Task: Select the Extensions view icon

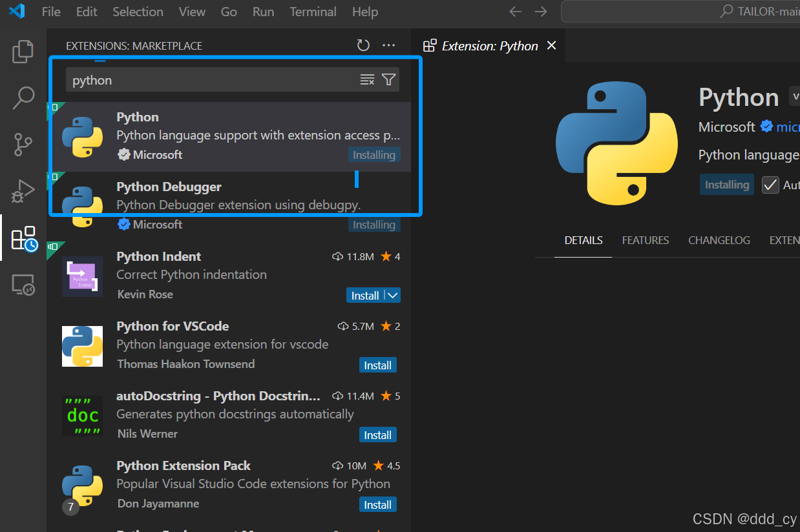Action: 24,238
